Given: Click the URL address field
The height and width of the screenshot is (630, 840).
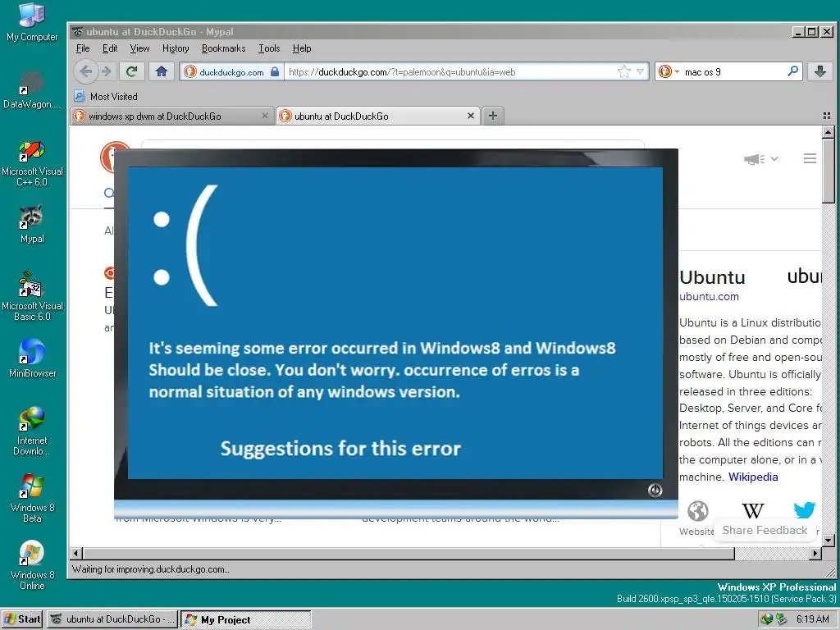Looking at the screenshot, I should [450, 72].
